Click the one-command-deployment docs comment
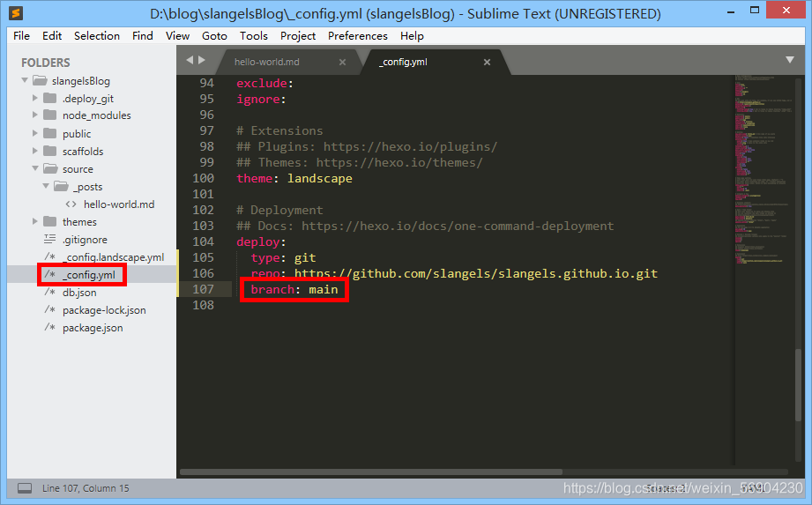This screenshot has width=812, height=505. click(x=425, y=226)
